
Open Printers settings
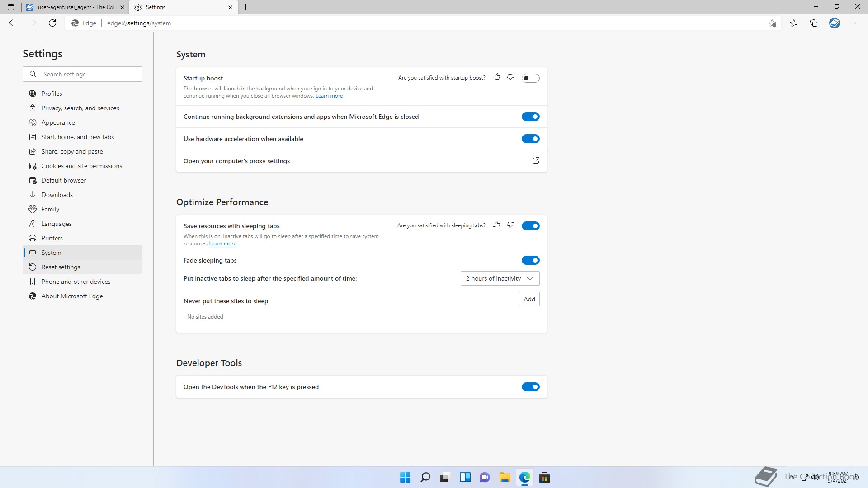82,238
